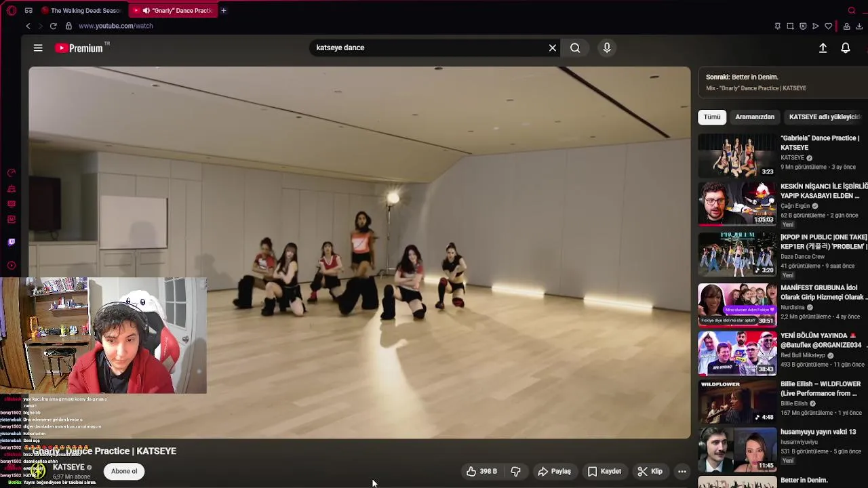
Task: Open the browser tab search magnifier
Action: point(852,10)
